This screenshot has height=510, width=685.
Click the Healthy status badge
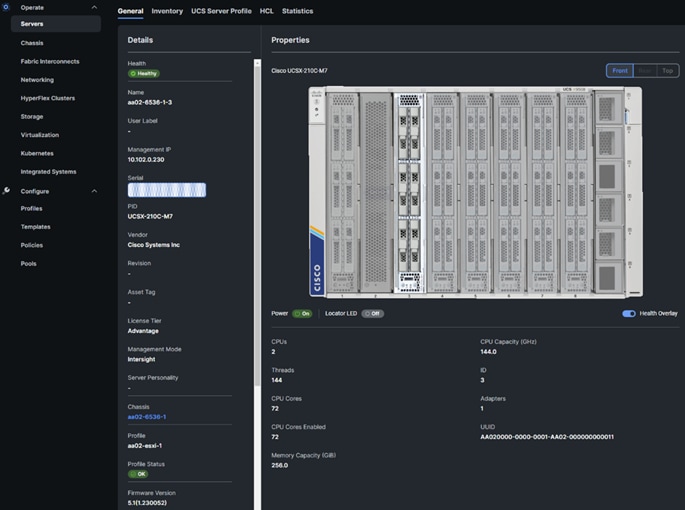pyautogui.click(x=144, y=73)
